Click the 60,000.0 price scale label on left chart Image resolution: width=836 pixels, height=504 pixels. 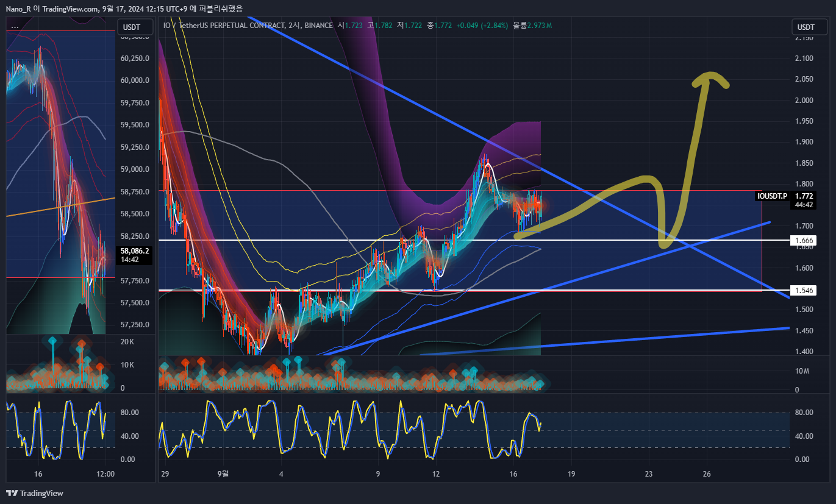(135, 80)
